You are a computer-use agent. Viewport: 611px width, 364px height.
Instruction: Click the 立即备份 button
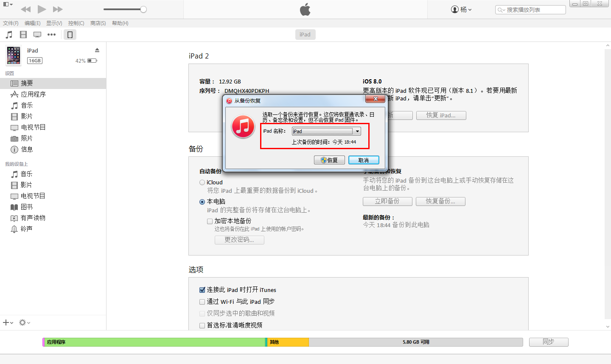point(387,201)
